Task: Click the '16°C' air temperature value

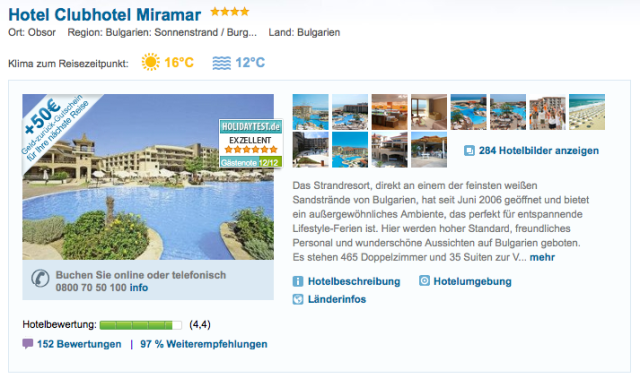Action: coord(179,62)
